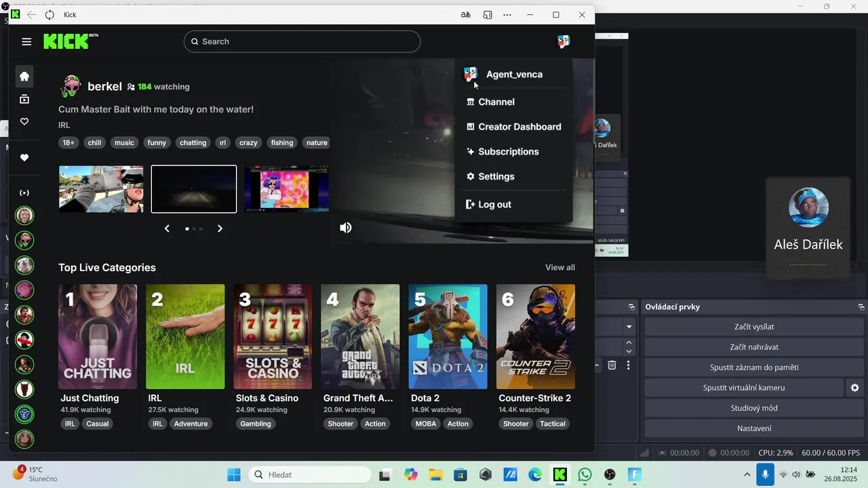Click View all for Top Live Categories

[560, 268]
